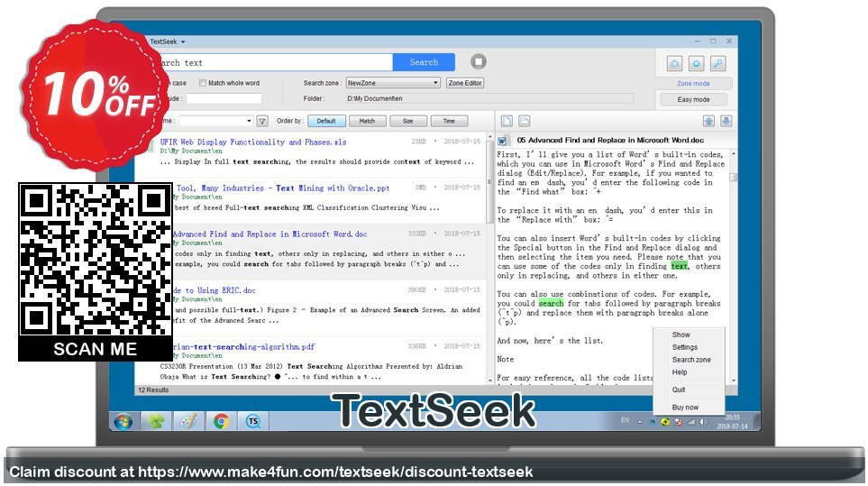Switch to Zone mode

tap(693, 84)
